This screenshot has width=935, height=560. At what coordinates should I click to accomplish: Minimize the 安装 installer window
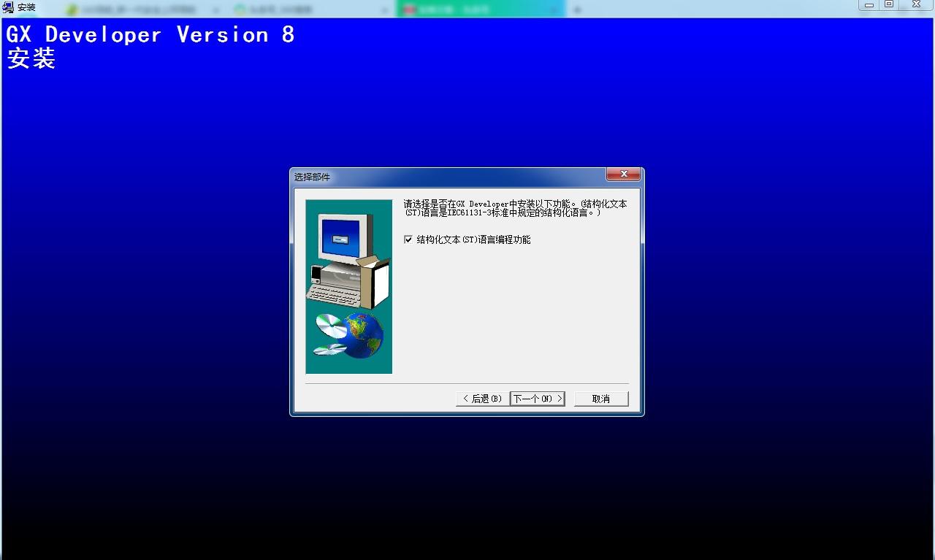click(869, 4)
